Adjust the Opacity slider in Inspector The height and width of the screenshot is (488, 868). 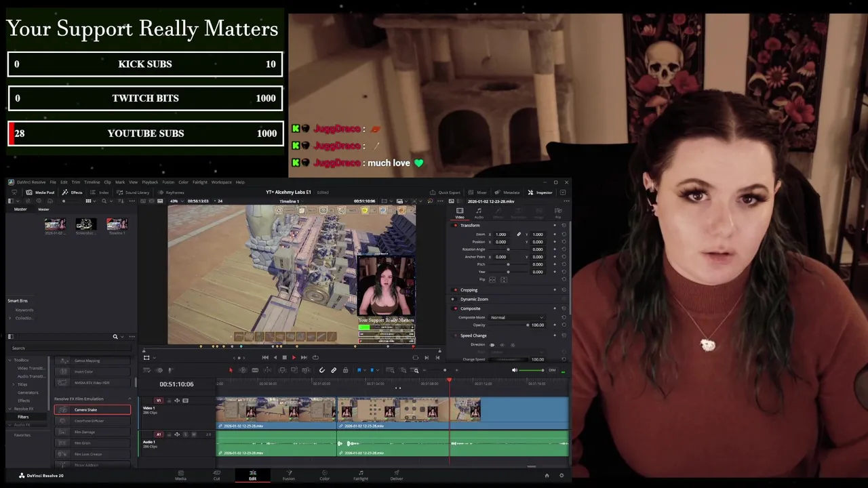(x=509, y=325)
